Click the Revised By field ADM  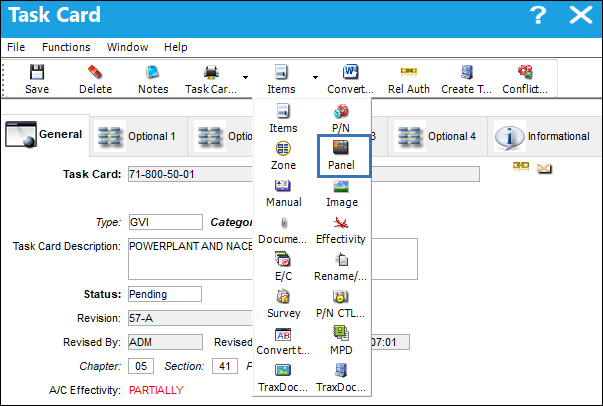[165, 342]
